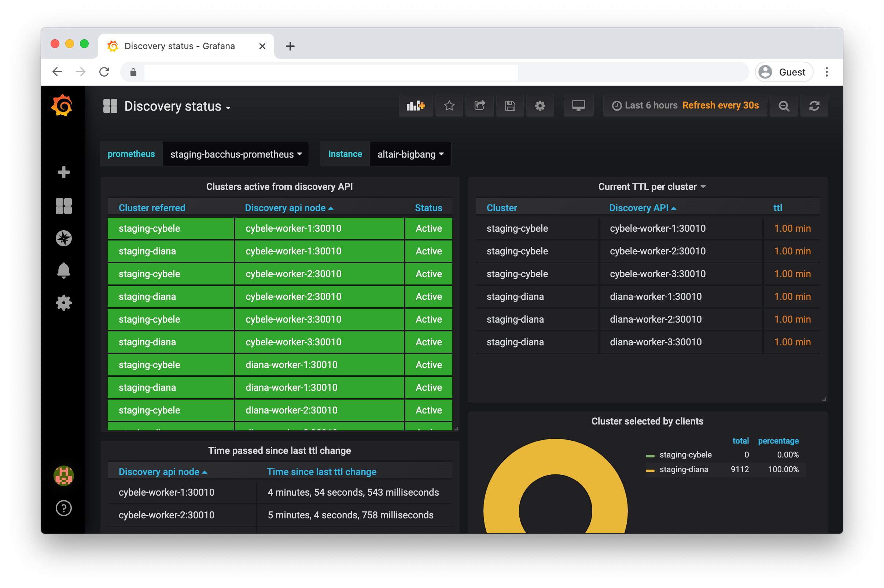Screen dimensions: 884x588
Task: Close the Discovery status tab
Action: click(x=262, y=46)
